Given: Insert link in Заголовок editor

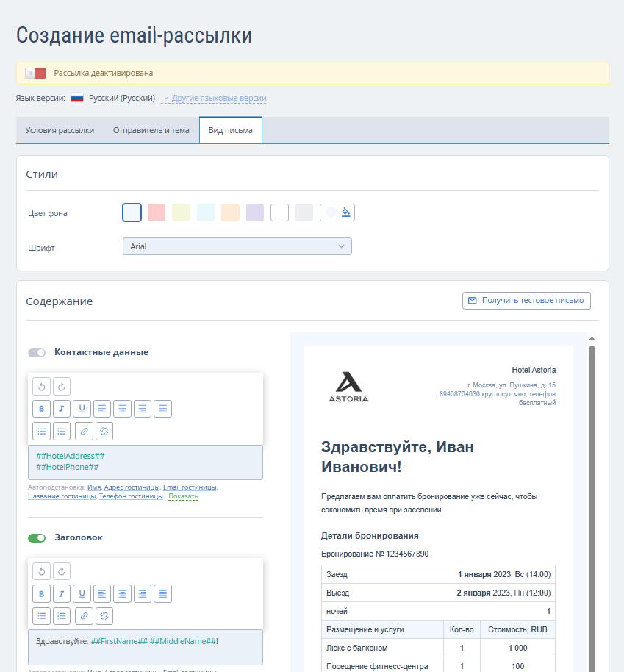Looking at the screenshot, I should 84,616.
